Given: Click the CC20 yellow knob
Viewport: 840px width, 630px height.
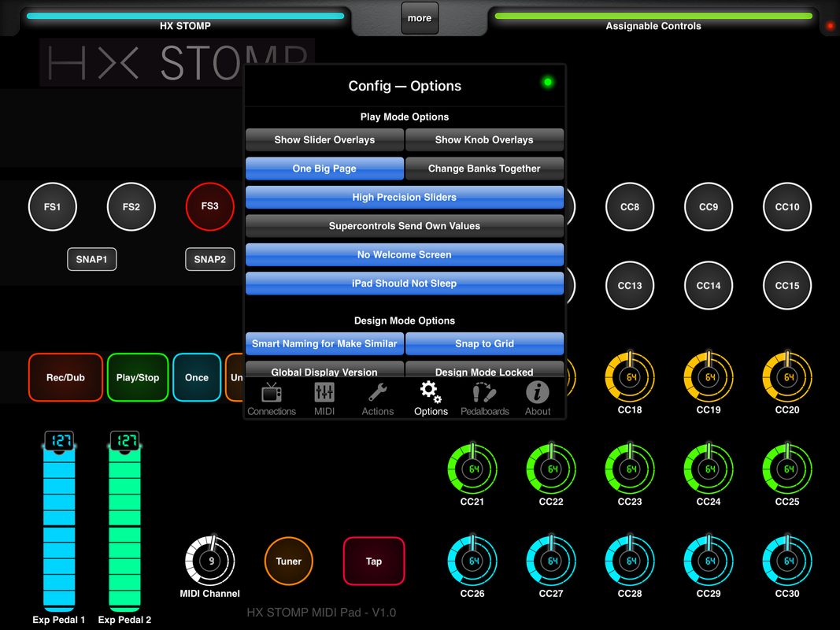Looking at the screenshot, I should (787, 376).
